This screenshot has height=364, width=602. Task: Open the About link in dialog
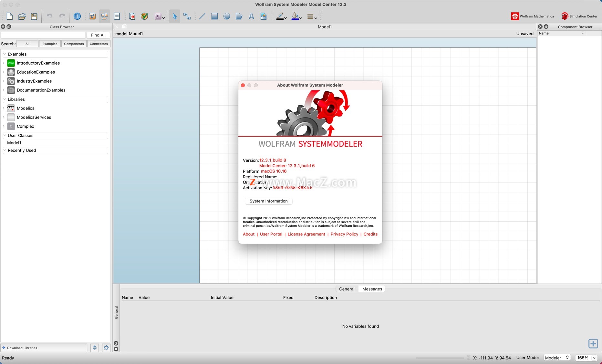(249, 234)
